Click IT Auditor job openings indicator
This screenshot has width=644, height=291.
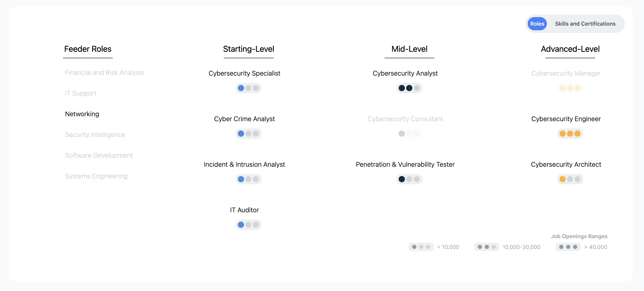pos(248,225)
